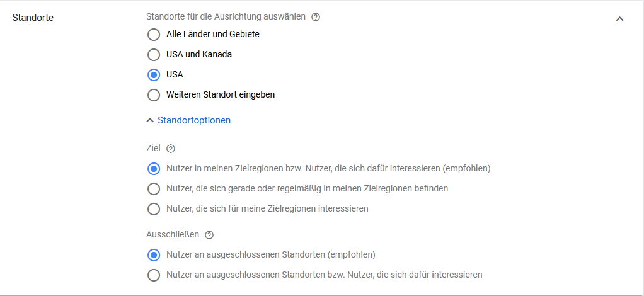Select users interested in my Zielregionen only

point(153,208)
